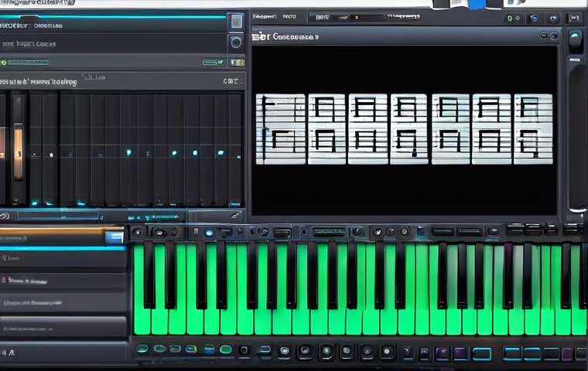Click the cyan progress line in the first panel
This screenshot has height=371, width=588.
click(x=112, y=17)
